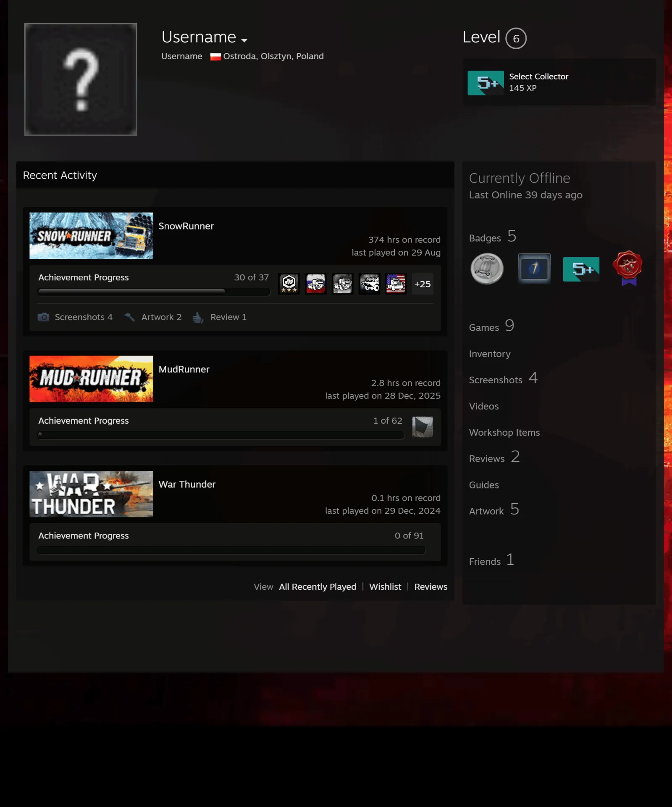Open the MudRunner game banner
The width and height of the screenshot is (672, 807).
point(91,379)
